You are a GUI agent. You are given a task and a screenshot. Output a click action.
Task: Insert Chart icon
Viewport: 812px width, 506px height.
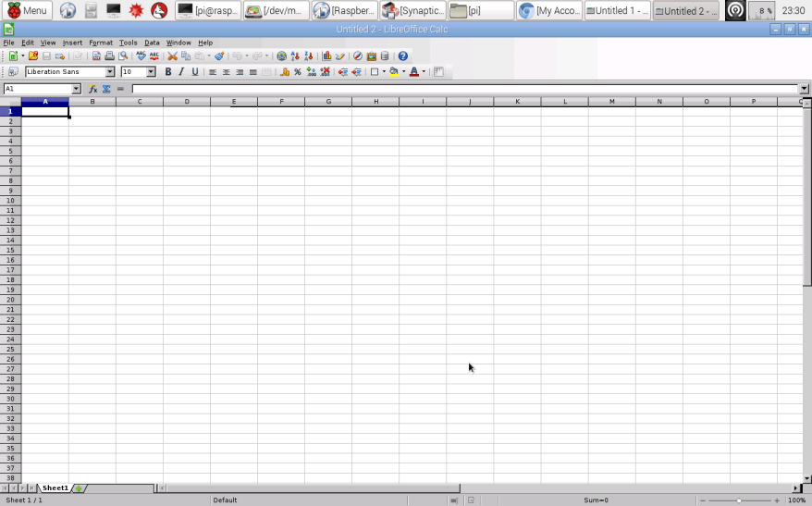tap(326, 56)
